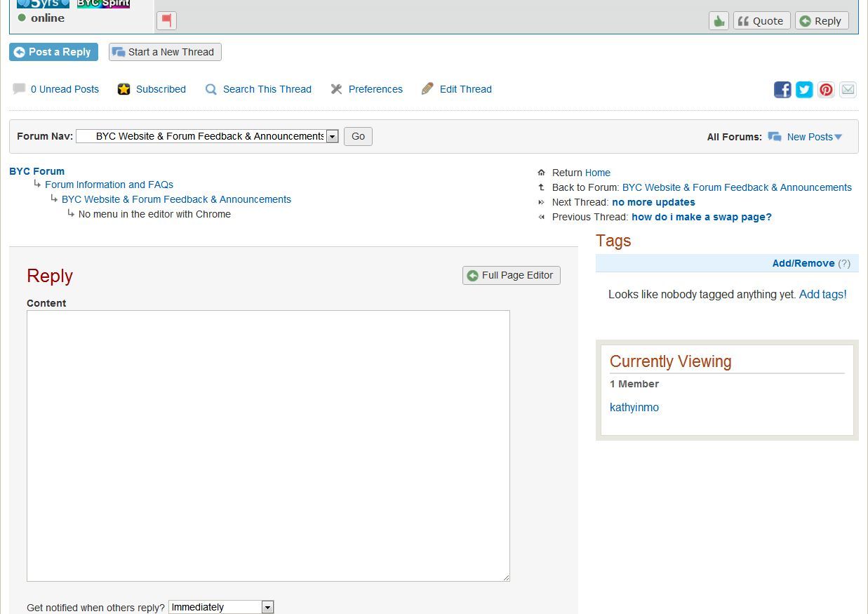This screenshot has width=868, height=614.
Task: Click the Quote button
Action: [761, 21]
